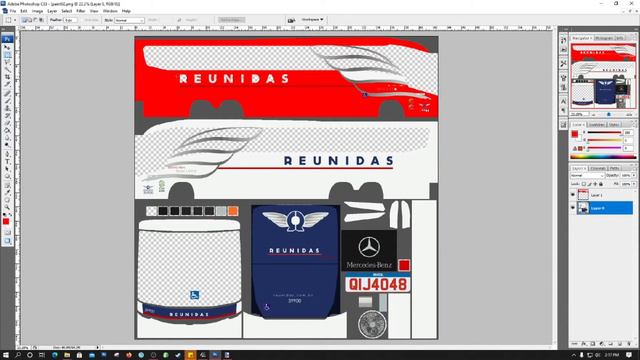Click the Navigator zoom percentage field

point(579,115)
